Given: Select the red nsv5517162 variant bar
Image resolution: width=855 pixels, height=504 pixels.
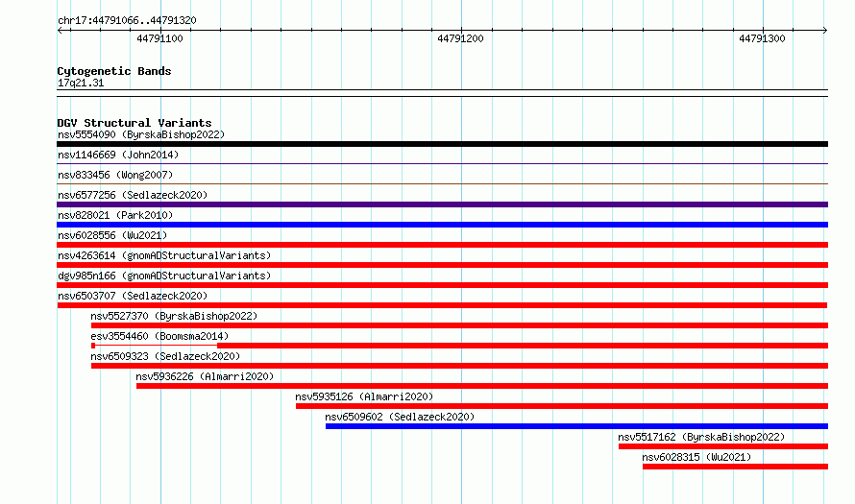Looking at the screenshot, I should click(x=723, y=446).
